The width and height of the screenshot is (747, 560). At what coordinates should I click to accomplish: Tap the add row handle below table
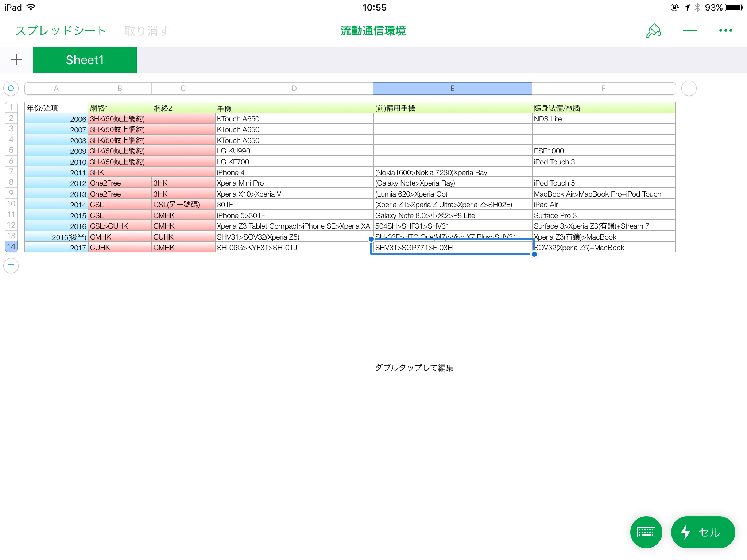(x=11, y=266)
